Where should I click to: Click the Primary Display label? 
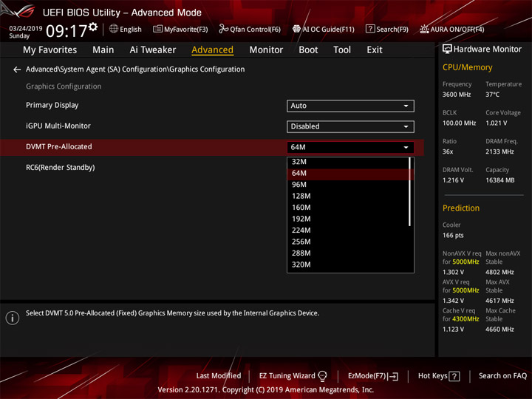52,105
